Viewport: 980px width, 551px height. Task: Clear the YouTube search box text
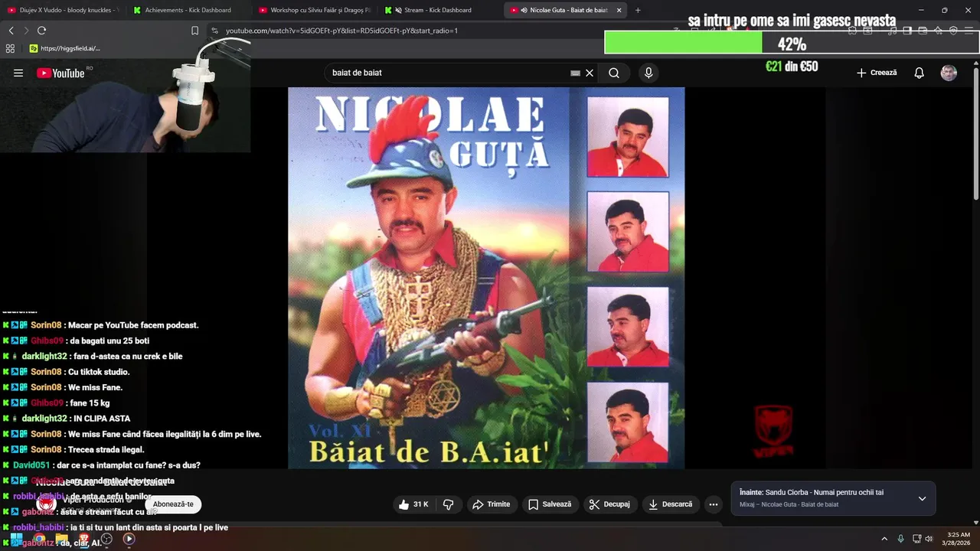coord(590,73)
